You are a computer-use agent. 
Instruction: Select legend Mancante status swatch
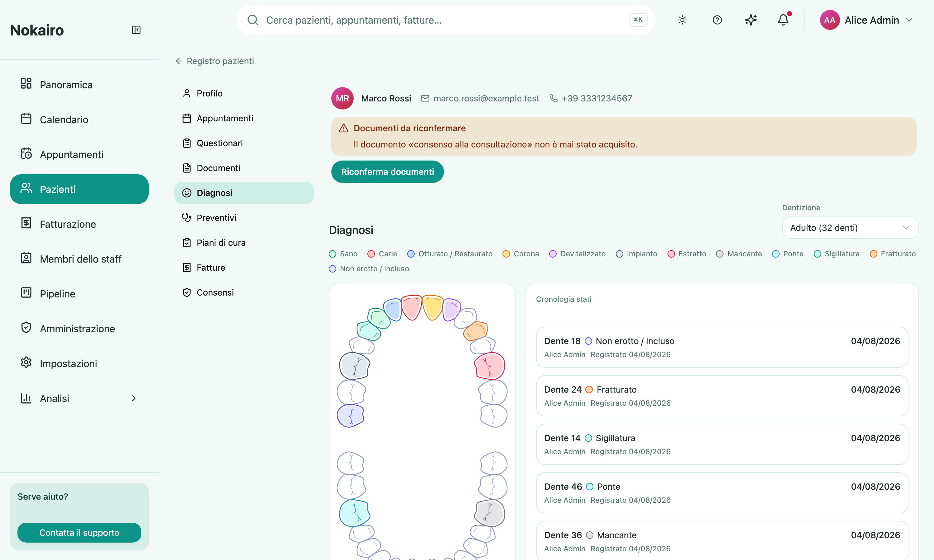click(x=720, y=254)
